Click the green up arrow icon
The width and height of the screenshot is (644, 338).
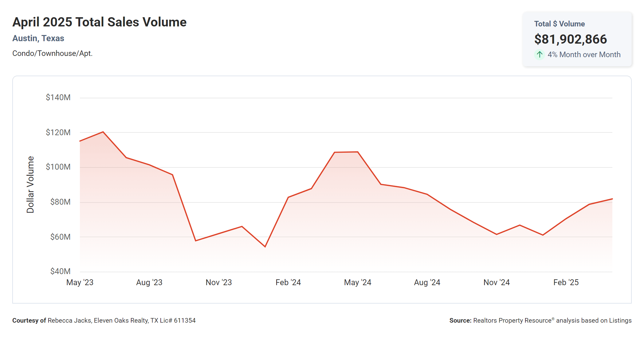click(x=539, y=55)
